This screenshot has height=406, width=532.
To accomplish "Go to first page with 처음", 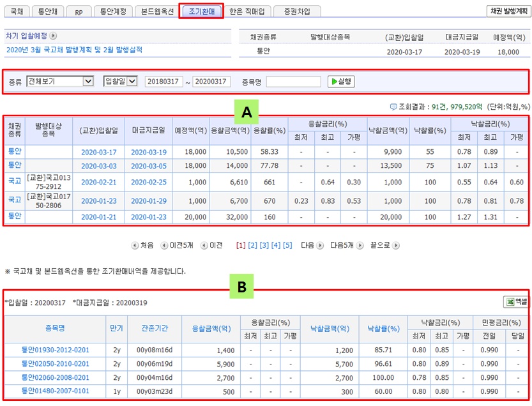I will 142,245.
